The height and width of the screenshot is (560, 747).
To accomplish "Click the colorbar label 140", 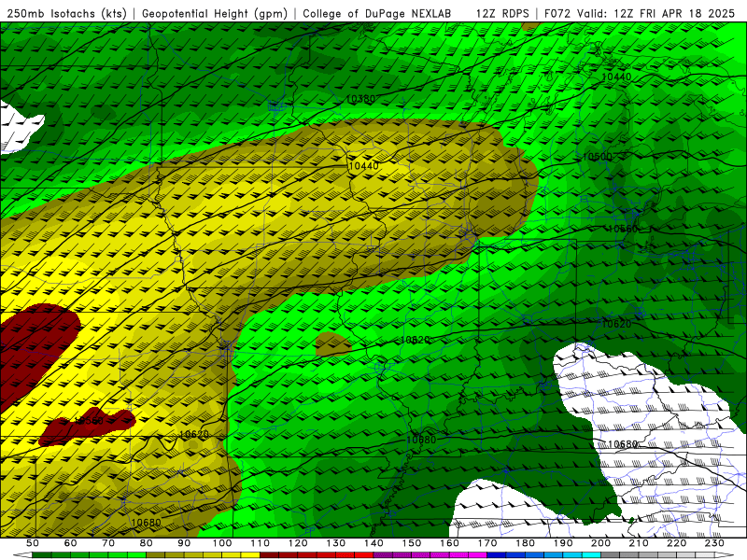I will click(373, 543).
